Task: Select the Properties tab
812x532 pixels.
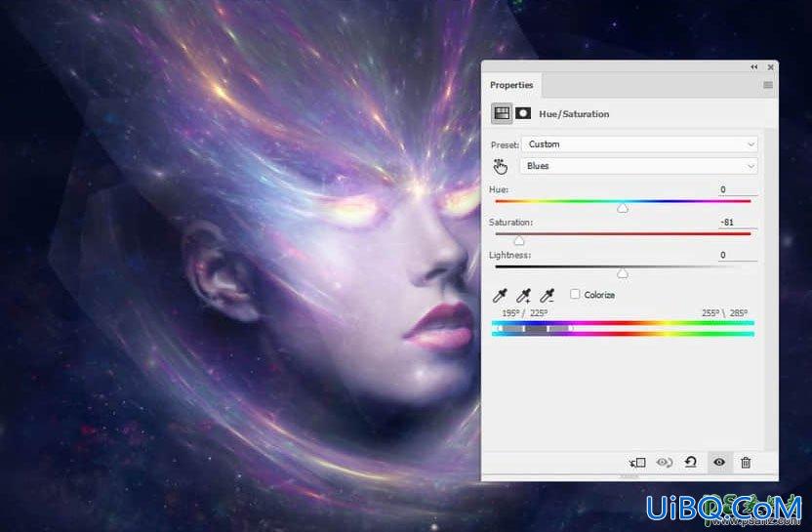Action: tap(511, 85)
